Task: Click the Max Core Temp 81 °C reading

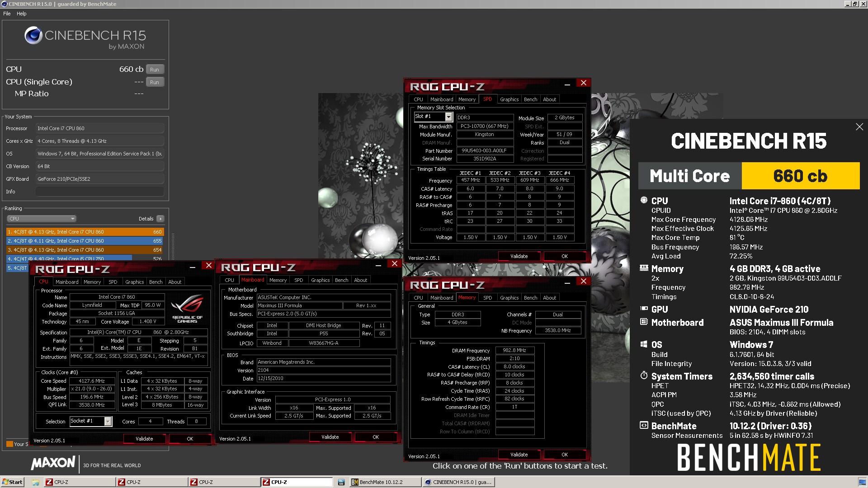Action: tap(737, 238)
